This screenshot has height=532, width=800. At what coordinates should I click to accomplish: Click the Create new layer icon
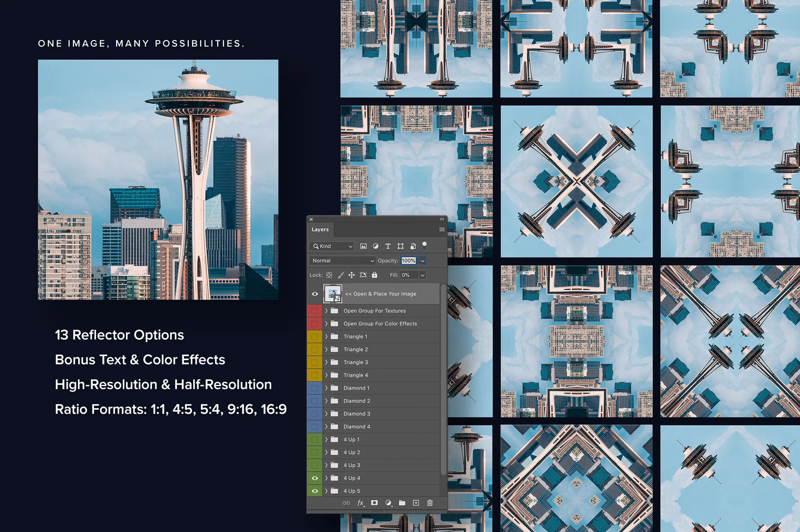pos(416,503)
